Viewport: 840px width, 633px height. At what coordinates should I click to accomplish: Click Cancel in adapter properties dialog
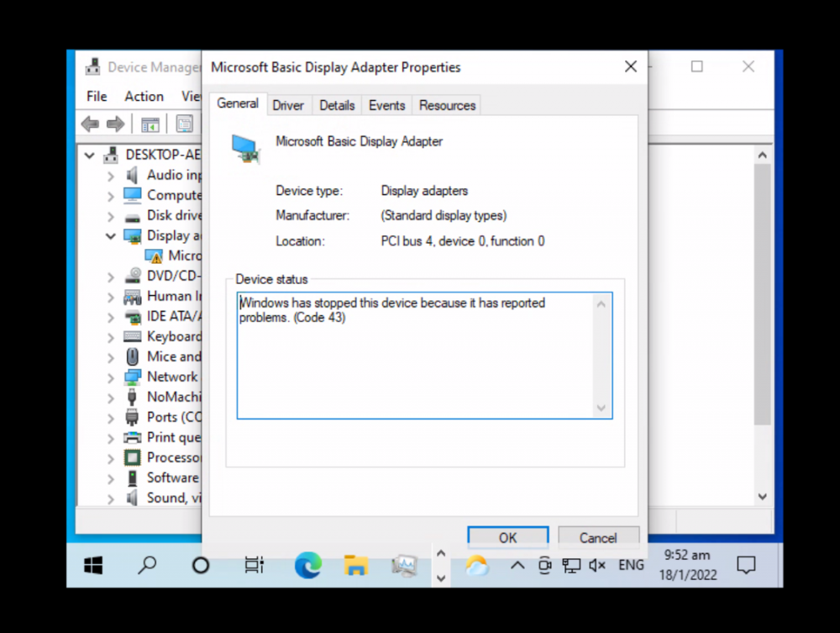click(x=598, y=537)
